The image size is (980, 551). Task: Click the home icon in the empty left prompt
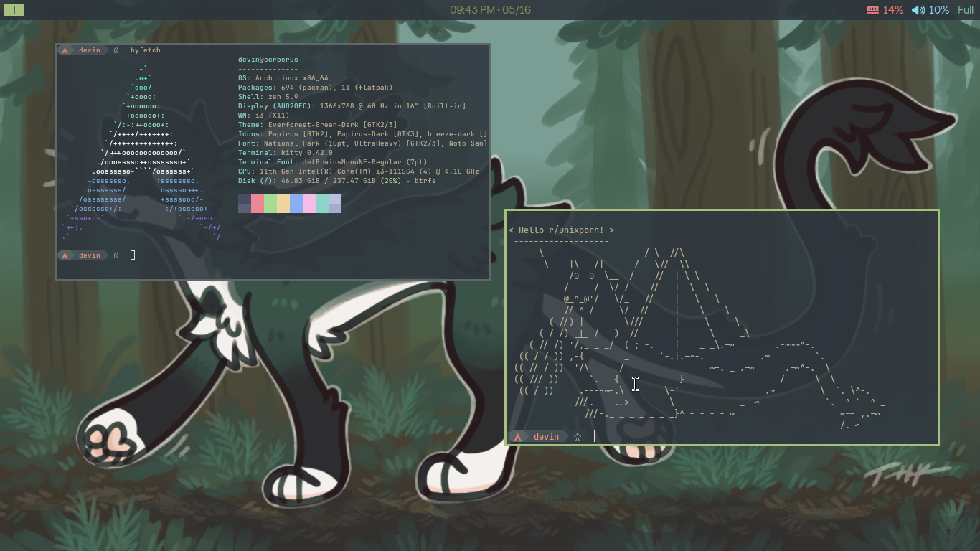coord(116,255)
